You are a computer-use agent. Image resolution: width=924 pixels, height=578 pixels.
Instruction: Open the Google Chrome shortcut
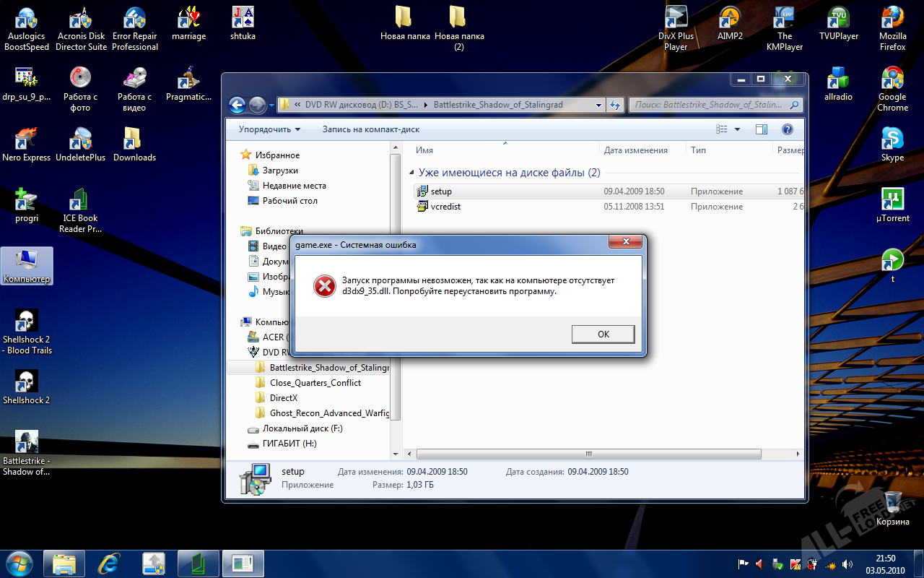pos(892,89)
